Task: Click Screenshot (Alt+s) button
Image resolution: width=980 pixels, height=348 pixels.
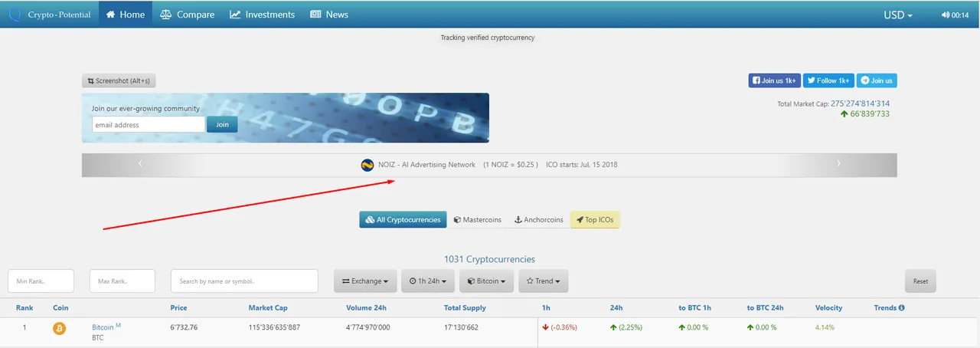Action: pos(119,80)
